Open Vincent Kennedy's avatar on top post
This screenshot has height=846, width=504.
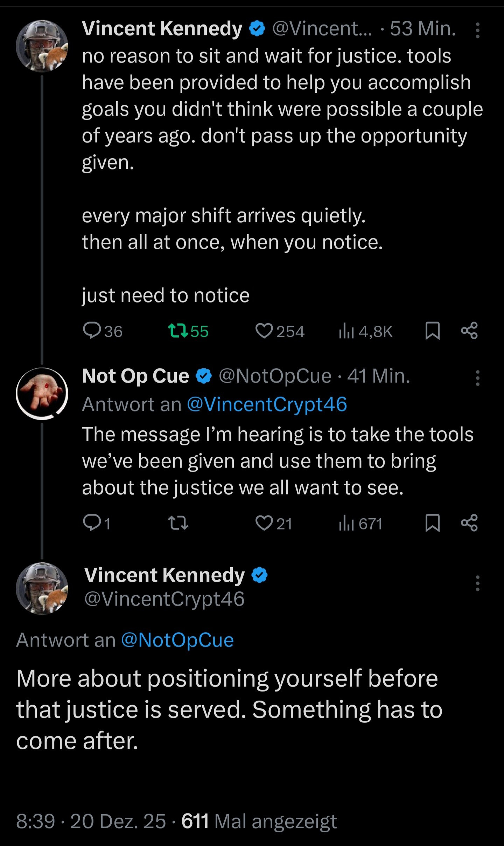[x=42, y=46]
